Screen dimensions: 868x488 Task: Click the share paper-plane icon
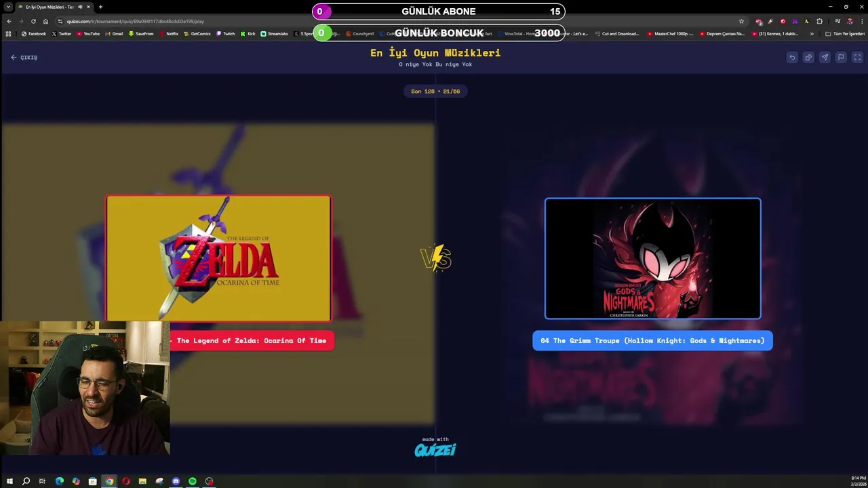click(x=825, y=58)
